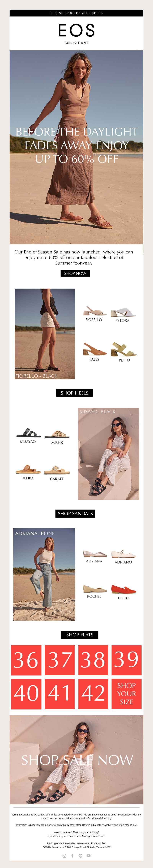Screen dimensions: 153x868
Task: Open the Shop Flats button
Action: coord(80,635)
